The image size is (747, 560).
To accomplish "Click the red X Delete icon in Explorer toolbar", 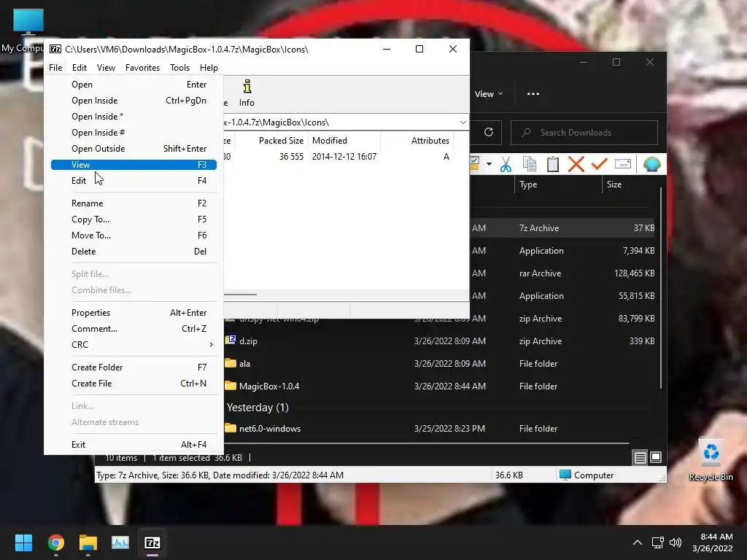I will 576,164.
